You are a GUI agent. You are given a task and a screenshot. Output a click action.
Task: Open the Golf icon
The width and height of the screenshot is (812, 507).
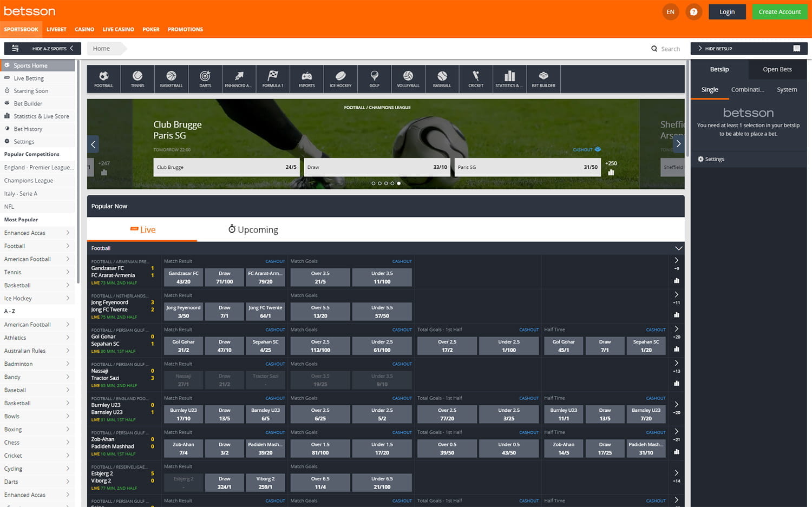point(374,79)
